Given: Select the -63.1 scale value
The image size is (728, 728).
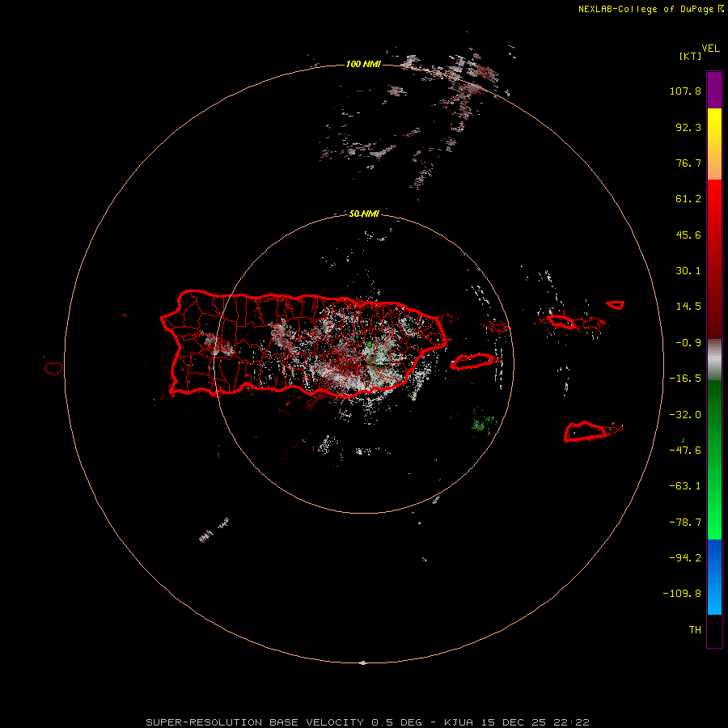Looking at the screenshot, I should (x=685, y=486).
